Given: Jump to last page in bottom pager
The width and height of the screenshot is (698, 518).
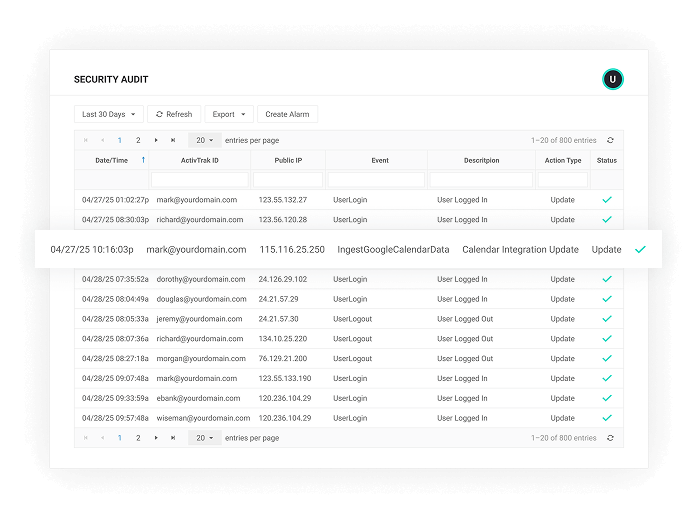Looking at the screenshot, I should tap(173, 438).
